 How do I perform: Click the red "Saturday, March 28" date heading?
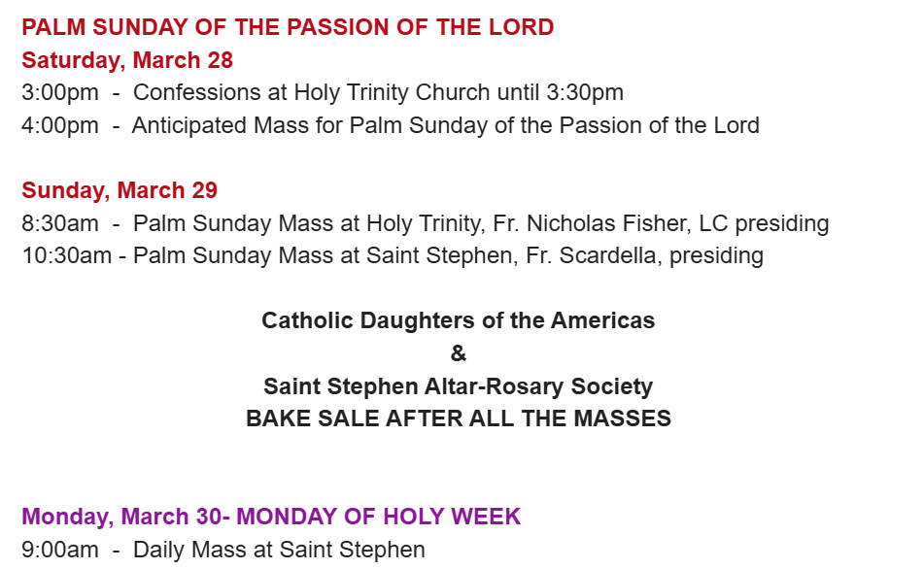(127, 60)
